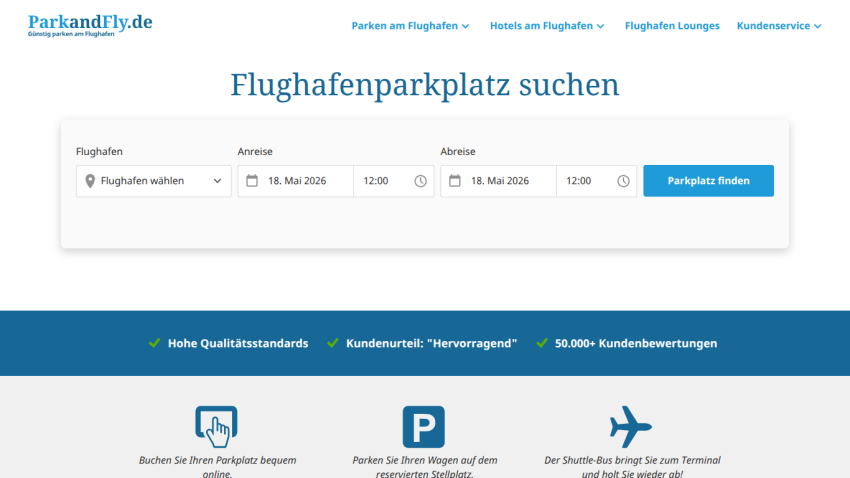850x478 pixels.
Task: Click the checkmark beside Hohe Qualitätsstandards
Action: click(154, 343)
